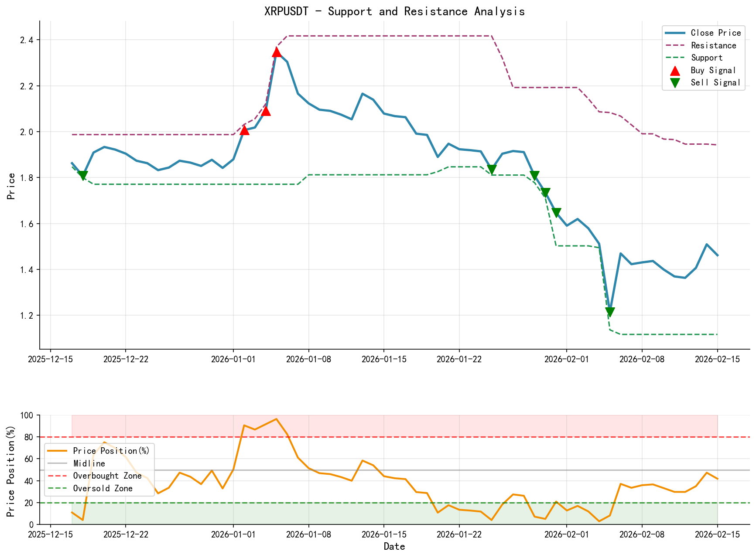Viewport: 756px width, 558px height.
Task: Click the Buy Signal marker near 2.0 price level
Action: 245,130
